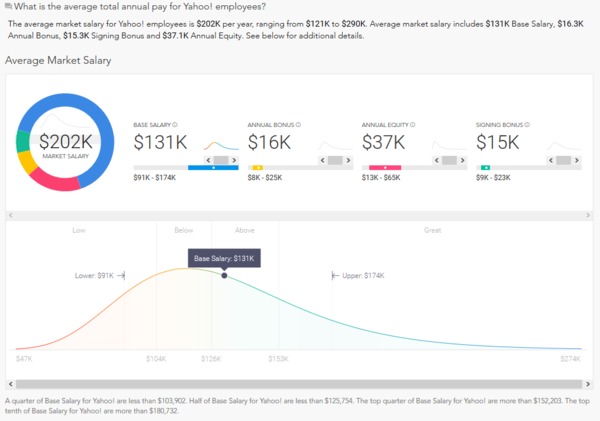
Task: Click the Base Salary mini curve chart
Action: 221,145
